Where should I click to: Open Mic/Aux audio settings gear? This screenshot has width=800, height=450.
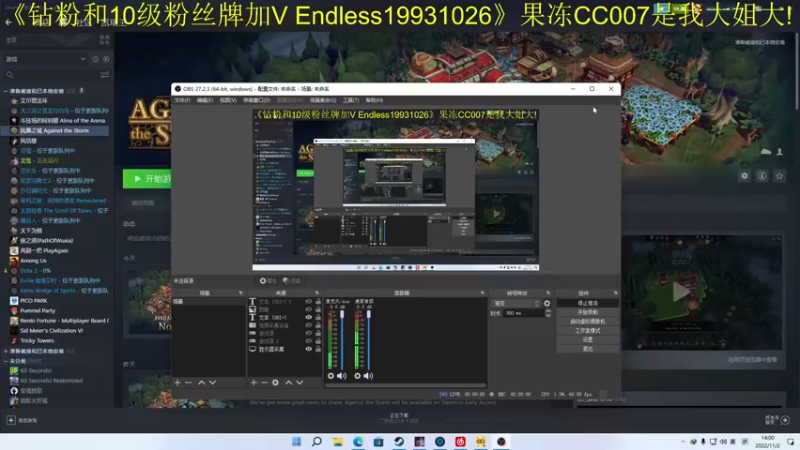(331, 376)
